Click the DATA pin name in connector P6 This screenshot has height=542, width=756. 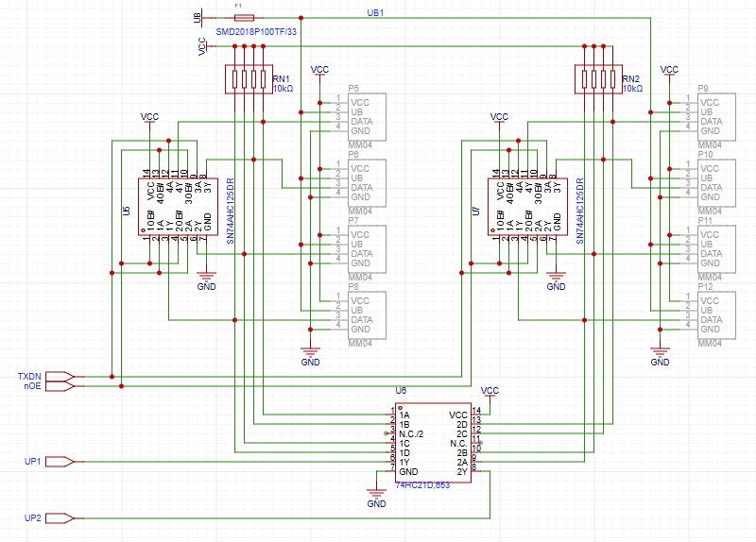[x=362, y=188]
